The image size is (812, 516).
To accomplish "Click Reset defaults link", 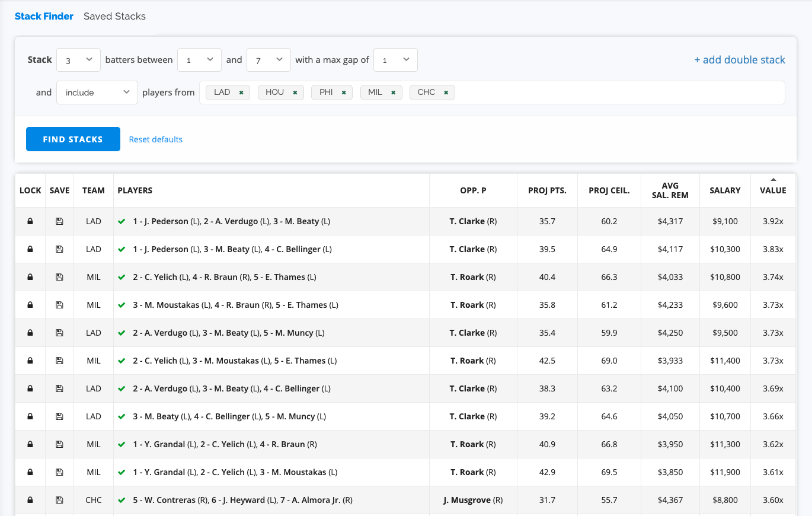I will tap(156, 139).
